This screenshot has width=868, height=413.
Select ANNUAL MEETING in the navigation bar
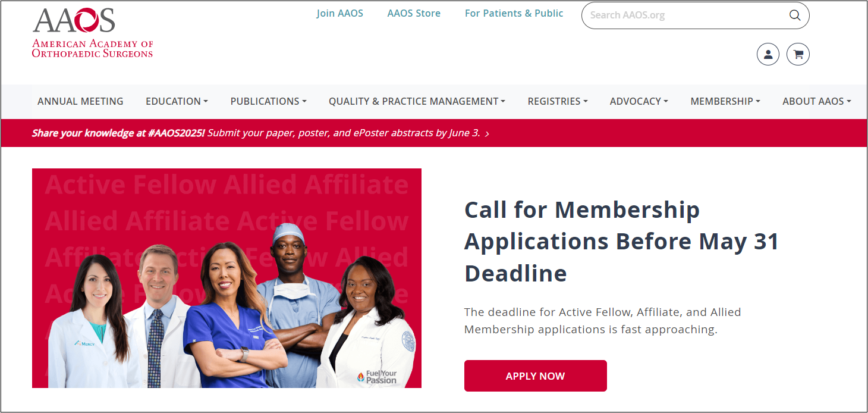pos(80,101)
